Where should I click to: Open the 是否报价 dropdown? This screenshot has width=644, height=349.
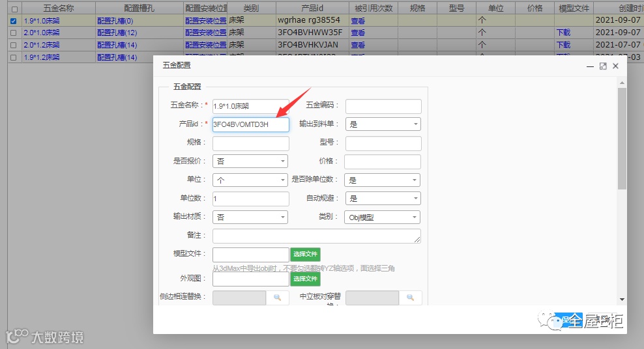(x=250, y=161)
